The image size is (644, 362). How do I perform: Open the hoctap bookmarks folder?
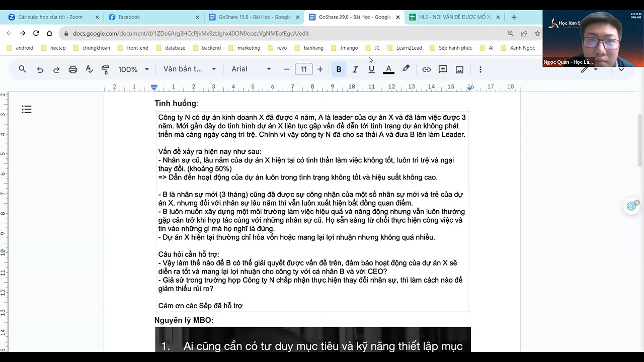tap(53, 48)
